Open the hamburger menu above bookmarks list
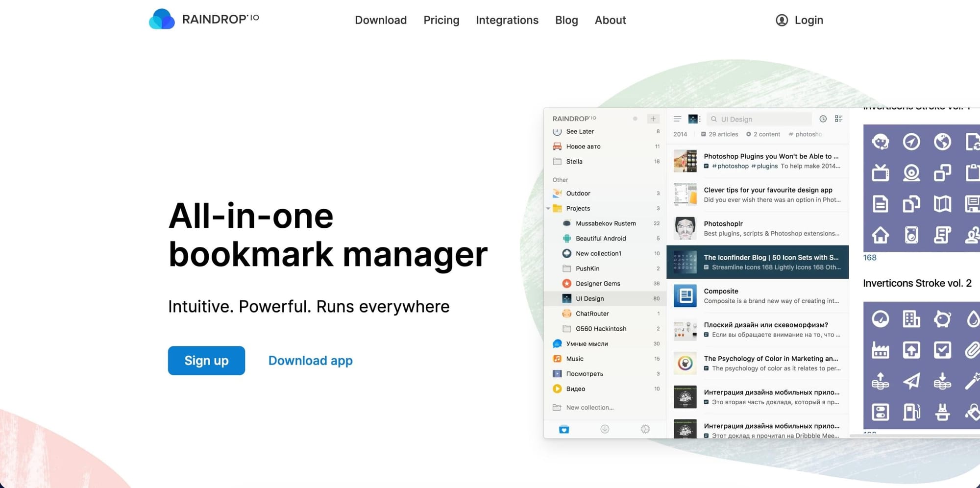Image resolution: width=980 pixels, height=488 pixels. tap(678, 119)
